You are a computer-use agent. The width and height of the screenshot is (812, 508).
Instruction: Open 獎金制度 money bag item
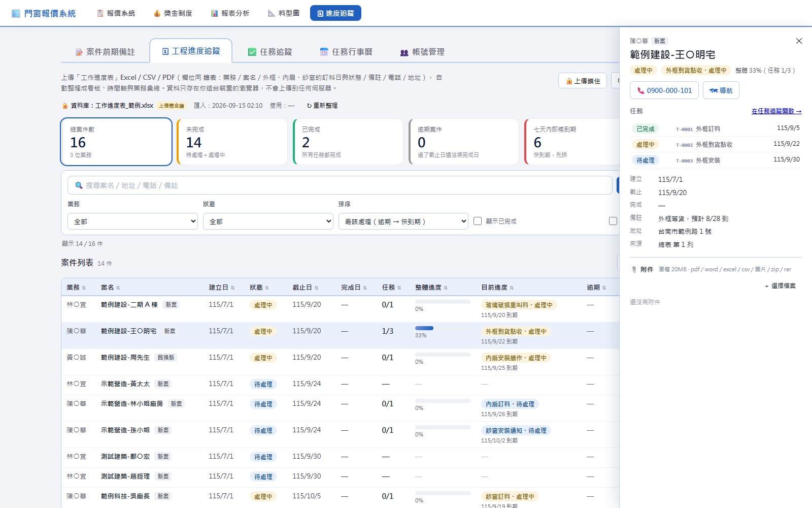click(173, 13)
